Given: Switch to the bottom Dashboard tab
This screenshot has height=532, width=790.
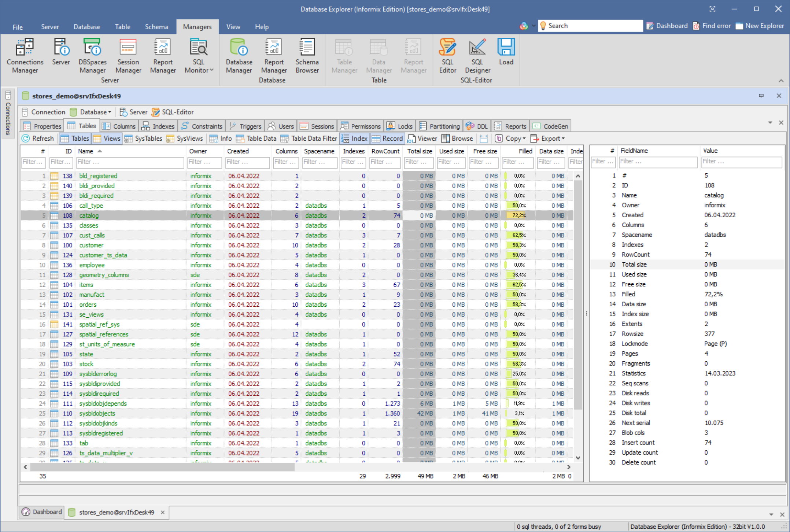Looking at the screenshot, I should pyautogui.click(x=42, y=512).
